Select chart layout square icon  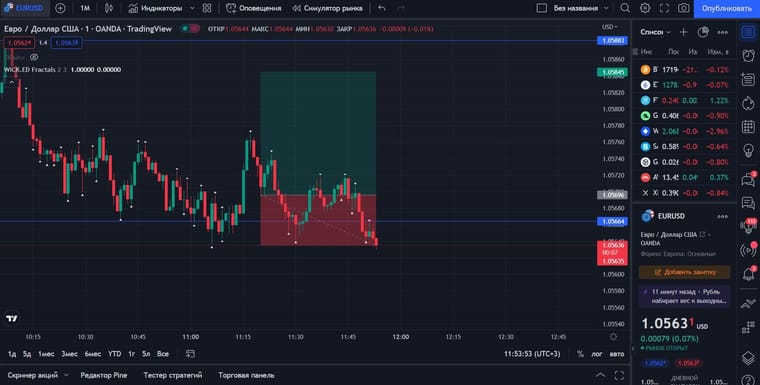(x=541, y=8)
